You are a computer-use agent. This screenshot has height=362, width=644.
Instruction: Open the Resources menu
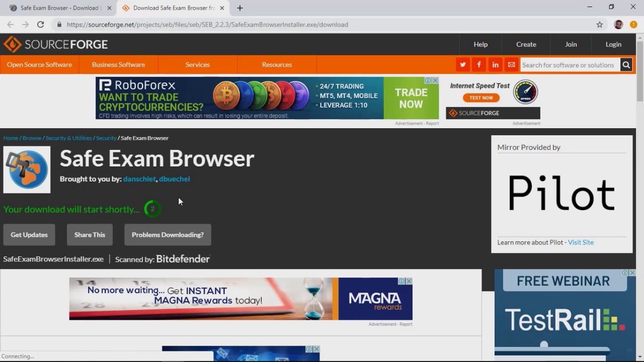pyautogui.click(x=277, y=65)
